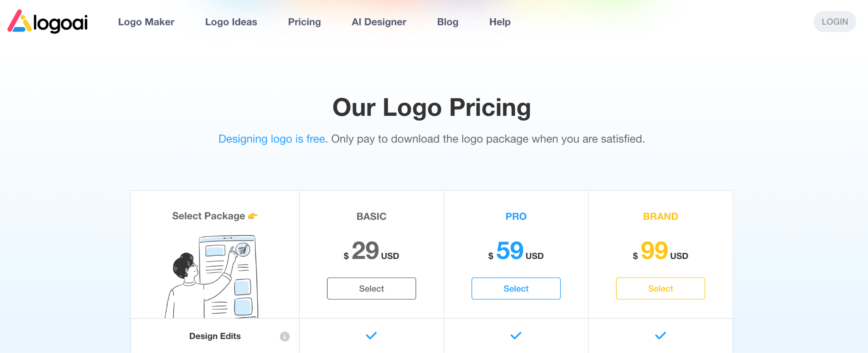Image resolution: width=868 pixels, height=353 pixels.
Task: Click the Brand plan Design Edits checkmark
Action: (660, 336)
